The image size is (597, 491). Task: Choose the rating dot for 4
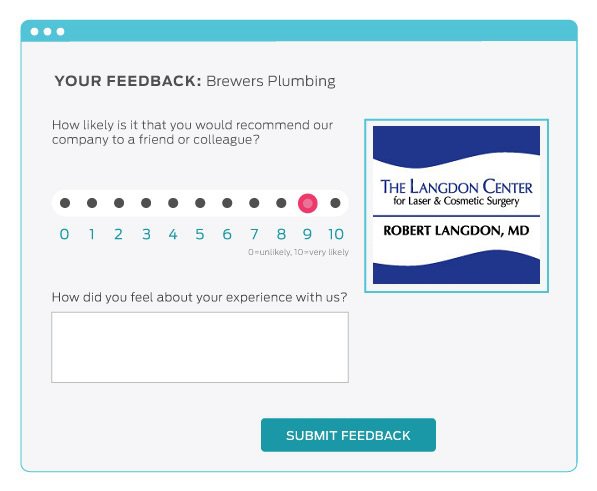173,203
